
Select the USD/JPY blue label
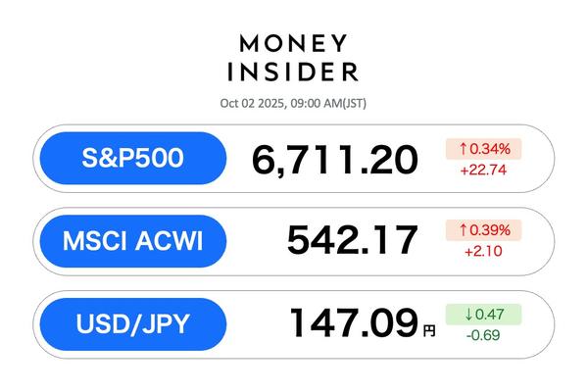(130, 322)
